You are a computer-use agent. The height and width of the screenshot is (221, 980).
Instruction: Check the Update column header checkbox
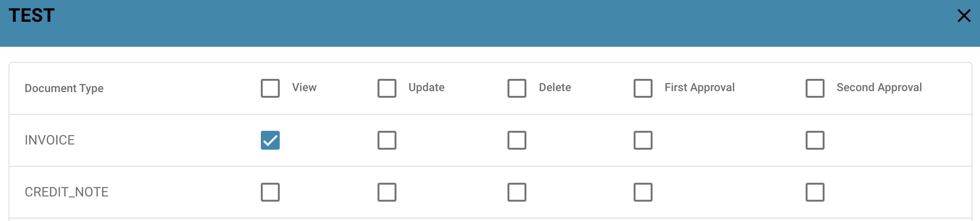[387, 88]
